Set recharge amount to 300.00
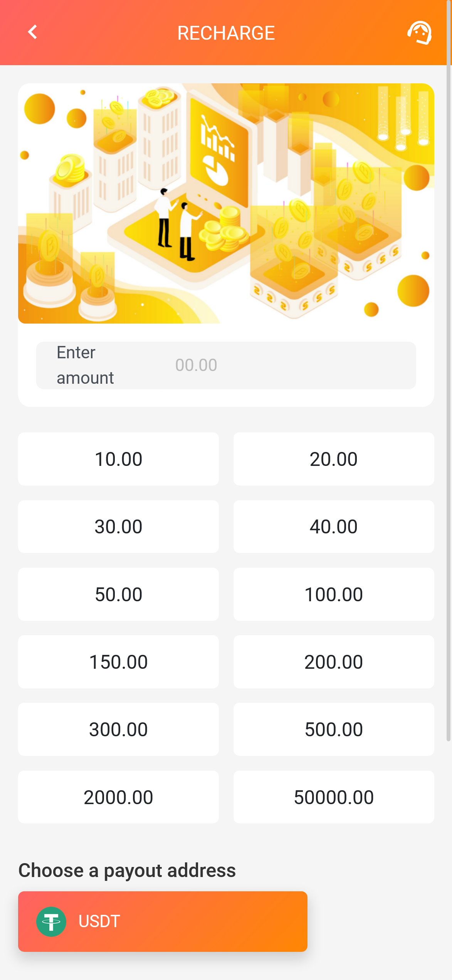Viewport: 452px width, 980px height. [118, 729]
